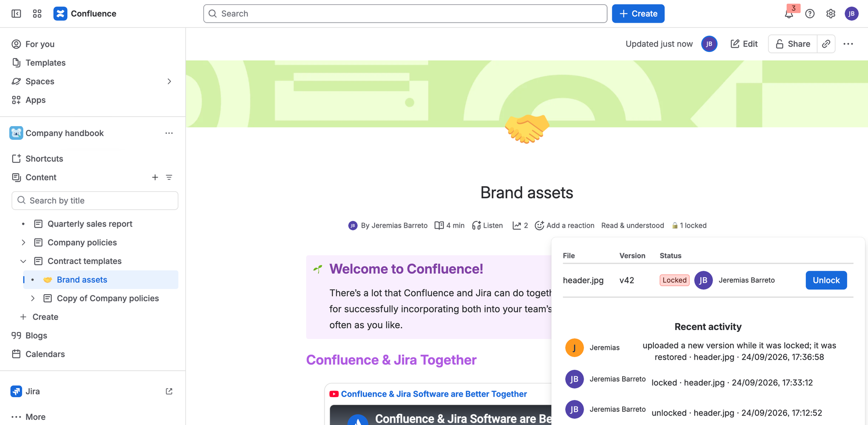Open the Confluence & Jira video link
Image resolution: width=868 pixels, height=425 pixels.
tap(434, 394)
